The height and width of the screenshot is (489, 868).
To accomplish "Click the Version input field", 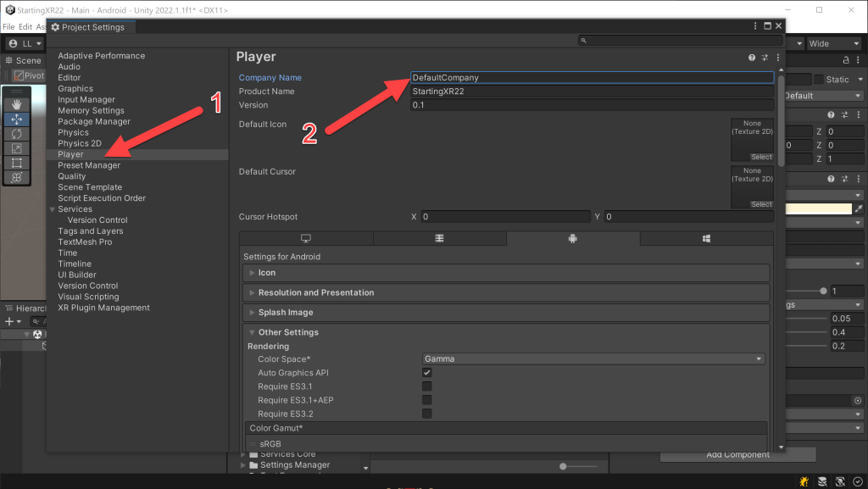I will tap(592, 105).
